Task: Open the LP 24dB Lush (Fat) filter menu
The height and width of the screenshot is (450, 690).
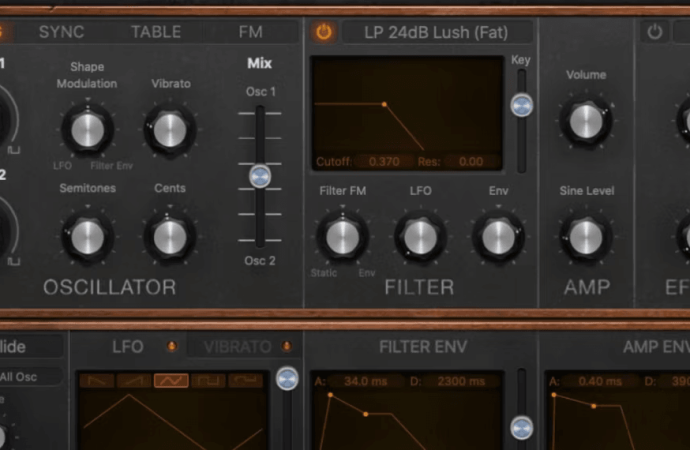Action: click(x=437, y=32)
